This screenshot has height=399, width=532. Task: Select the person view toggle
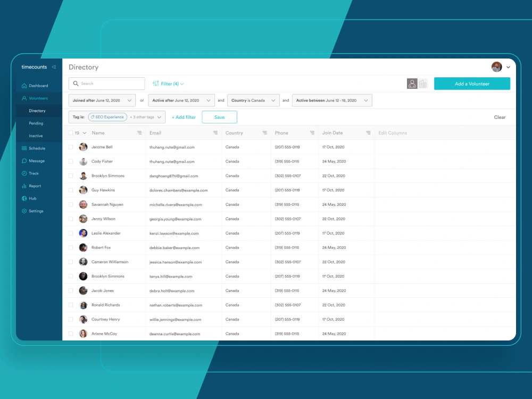[412, 84]
